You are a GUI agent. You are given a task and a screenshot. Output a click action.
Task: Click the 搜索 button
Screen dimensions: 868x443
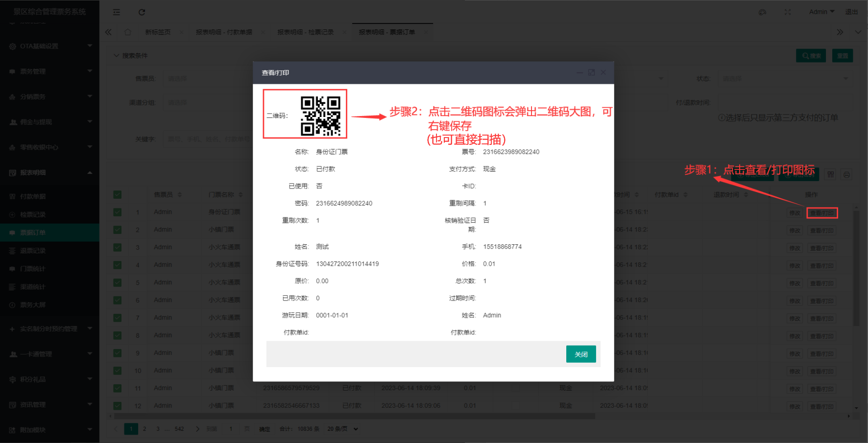point(811,56)
